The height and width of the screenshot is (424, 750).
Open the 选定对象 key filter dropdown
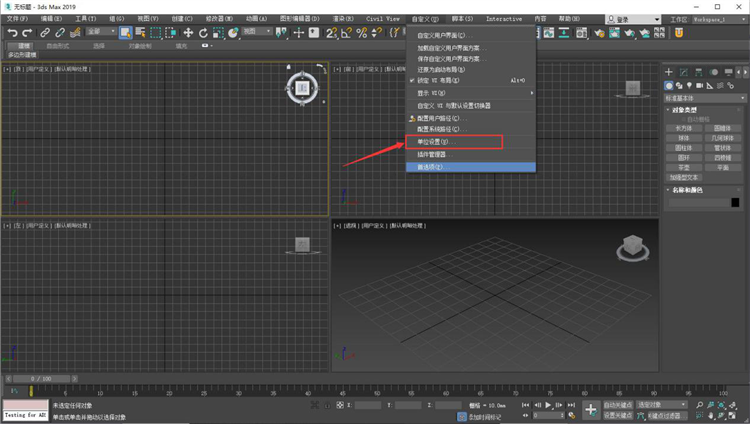point(662,405)
